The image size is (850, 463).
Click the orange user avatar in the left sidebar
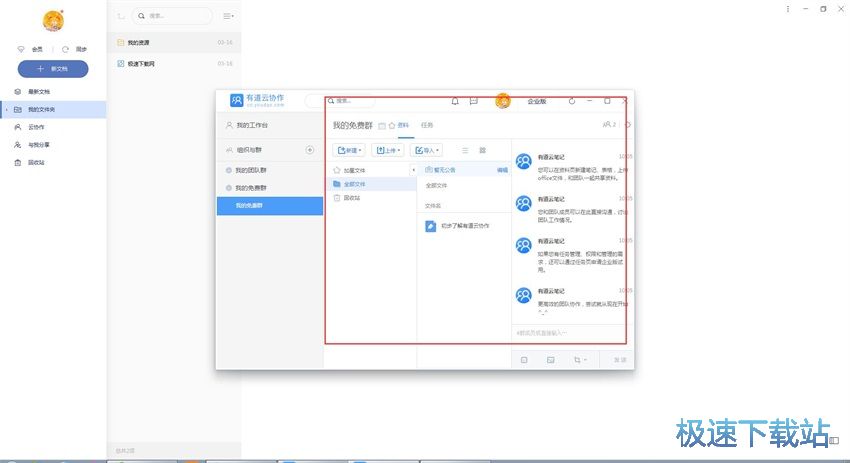click(53, 21)
